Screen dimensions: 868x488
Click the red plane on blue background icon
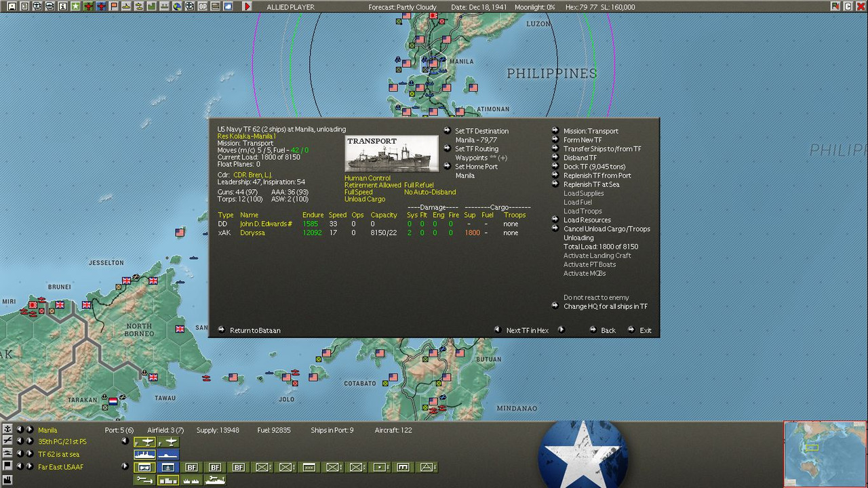coord(101,6)
